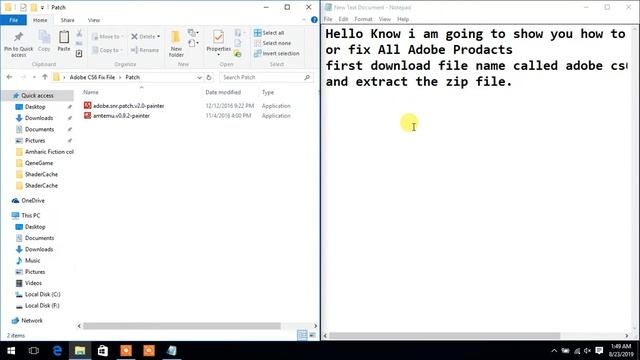Go up one folder level
This screenshot has height=360, width=640.
(x=45, y=77)
